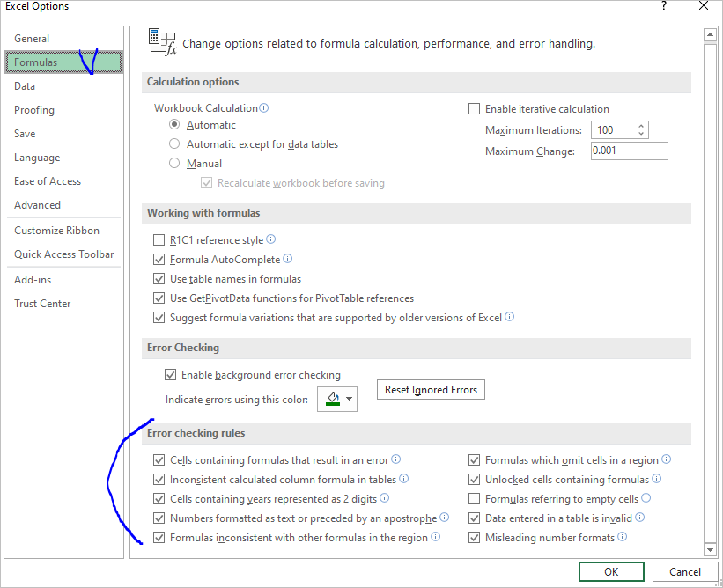Uncheck Cells containing formulas that result in error

click(159, 459)
